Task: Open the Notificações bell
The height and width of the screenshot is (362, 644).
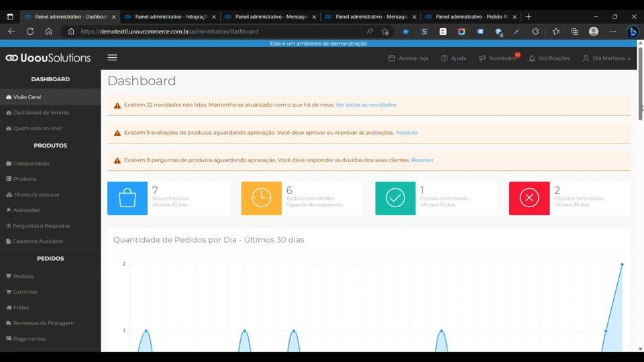Action: click(549, 58)
